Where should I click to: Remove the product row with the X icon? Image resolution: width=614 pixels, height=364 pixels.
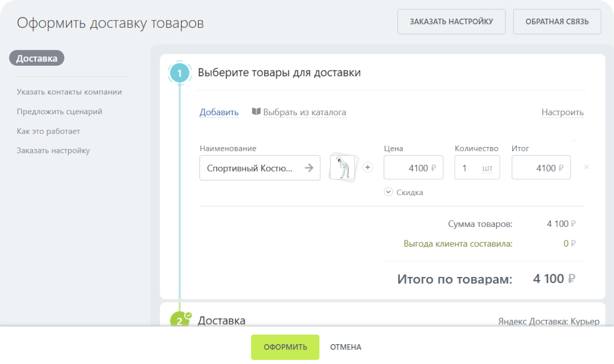pos(586,167)
